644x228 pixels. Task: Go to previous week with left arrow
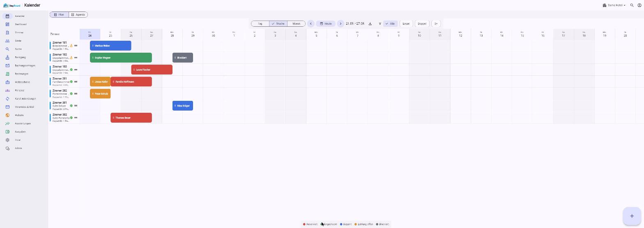[311, 23]
